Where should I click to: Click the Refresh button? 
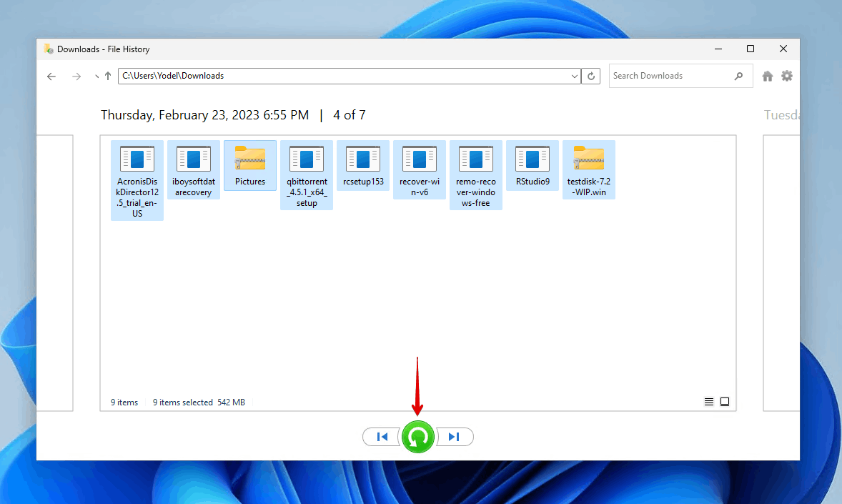pyautogui.click(x=590, y=76)
